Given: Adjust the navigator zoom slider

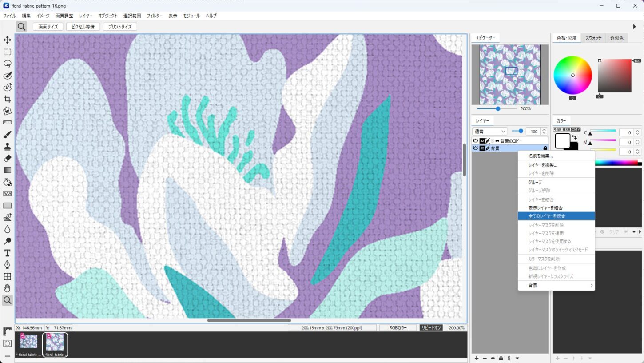Looking at the screenshot, I should [497, 108].
